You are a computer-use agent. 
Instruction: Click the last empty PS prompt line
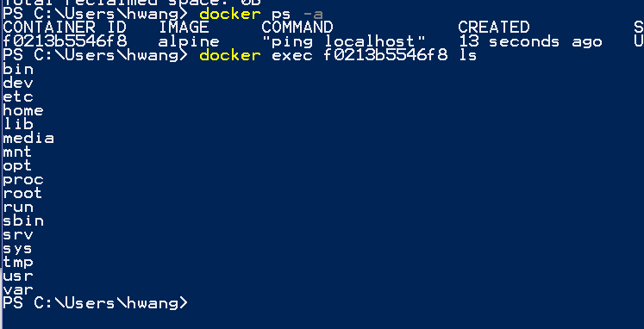[x=96, y=303]
